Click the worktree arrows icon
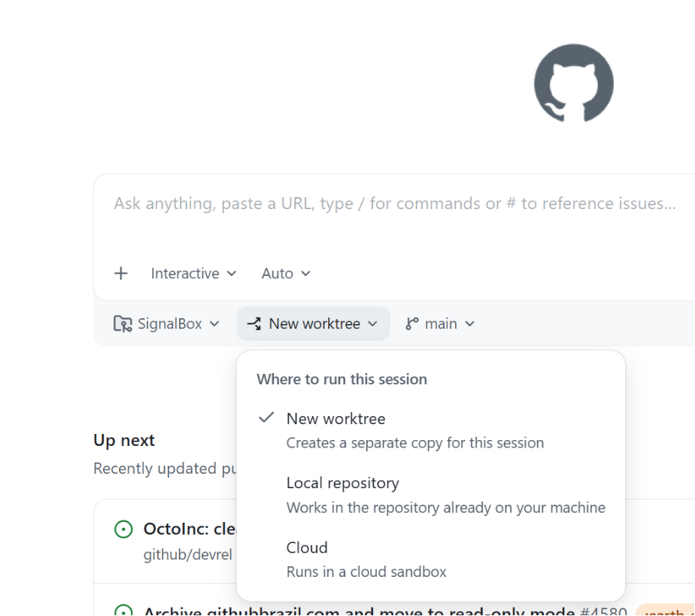The image size is (695, 616). (x=254, y=324)
